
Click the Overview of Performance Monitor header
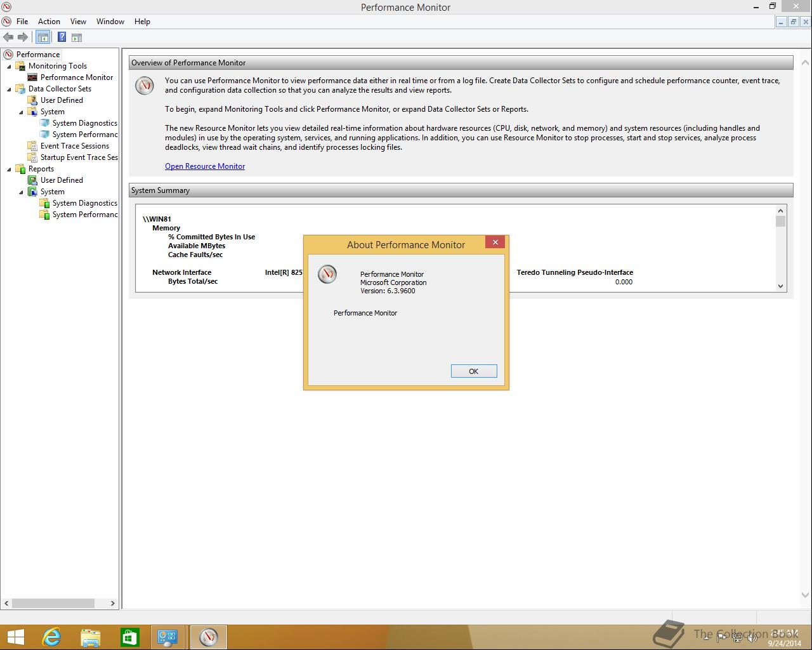coord(461,63)
